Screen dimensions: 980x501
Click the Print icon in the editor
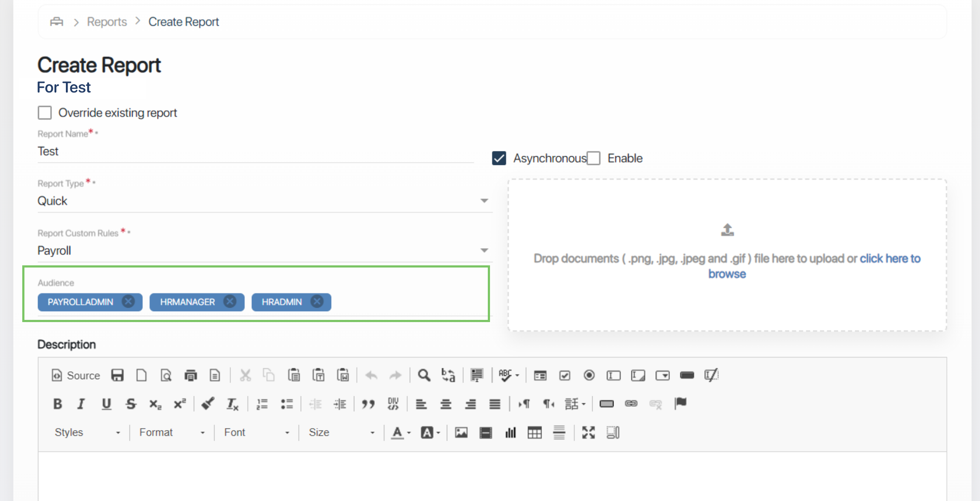tap(191, 375)
